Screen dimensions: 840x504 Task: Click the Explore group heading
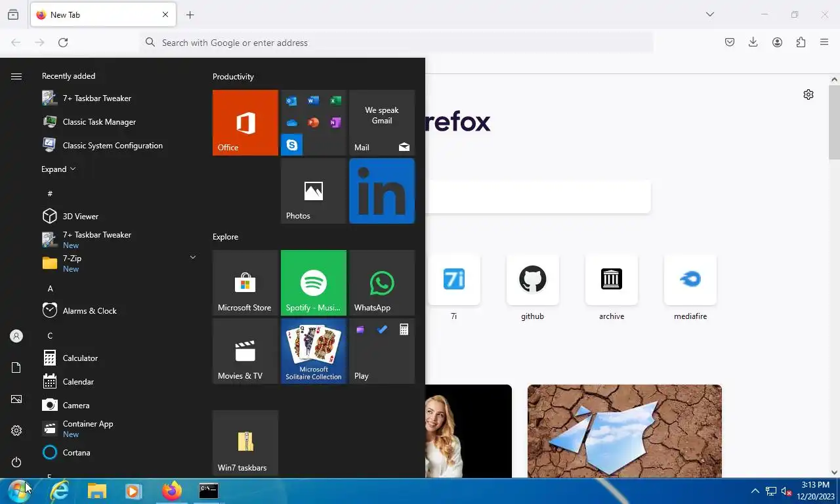click(x=225, y=237)
